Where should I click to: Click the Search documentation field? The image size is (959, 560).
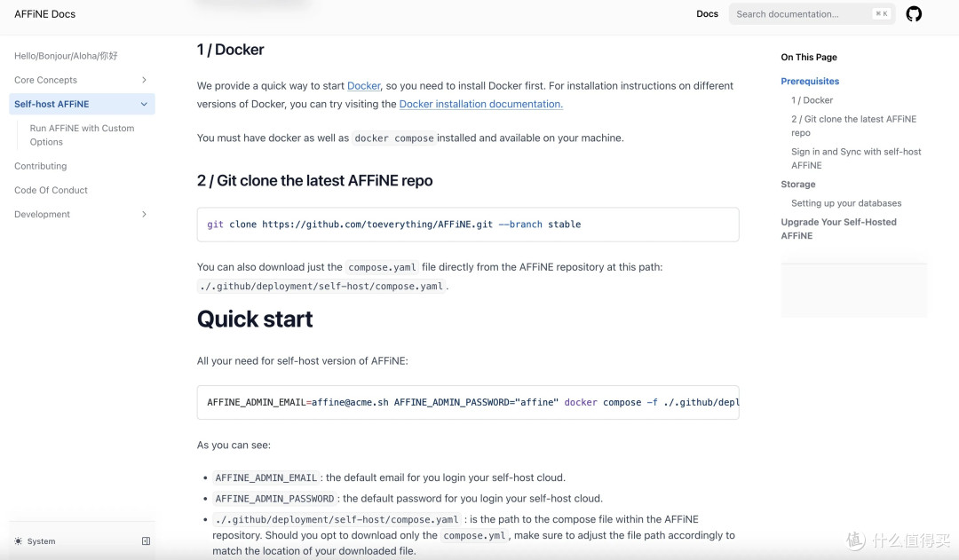(x=812, y=14)
